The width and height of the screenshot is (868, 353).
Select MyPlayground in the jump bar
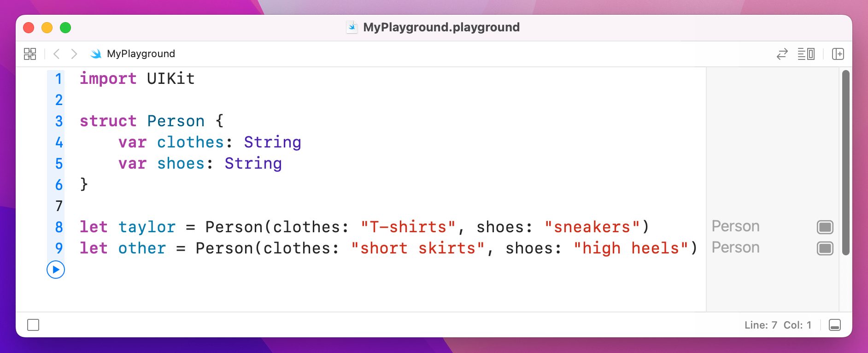141,54
